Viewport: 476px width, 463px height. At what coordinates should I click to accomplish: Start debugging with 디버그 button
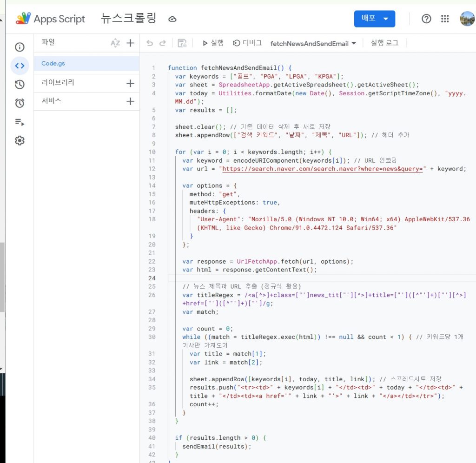click(x=247, y=43)
